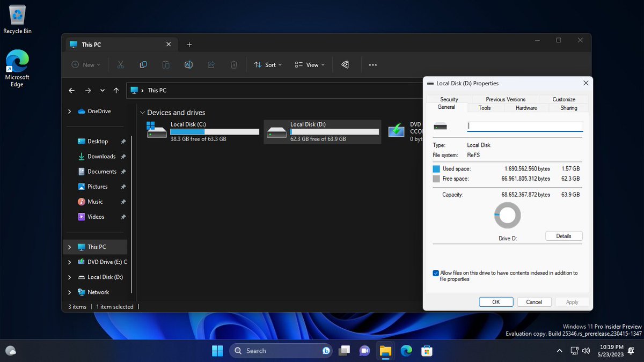This screenshot has width=644, height=362.
Task: Go back with the left arrow
Action: click(72, 91)
